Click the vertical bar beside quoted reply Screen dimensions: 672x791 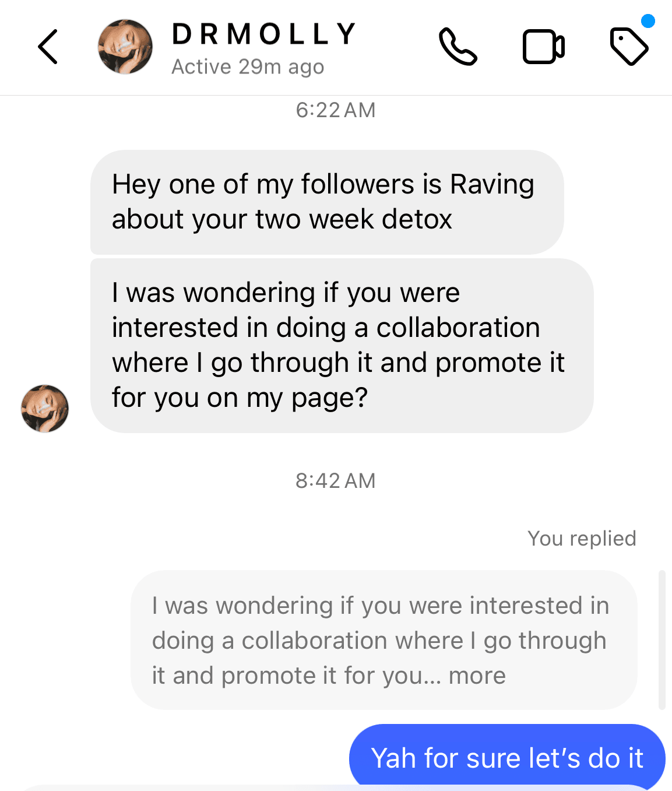(x=662, y=640)
